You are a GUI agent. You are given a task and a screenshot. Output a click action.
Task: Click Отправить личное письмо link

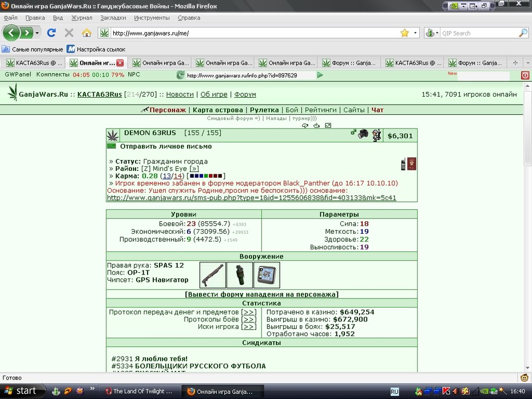(166, 146)
